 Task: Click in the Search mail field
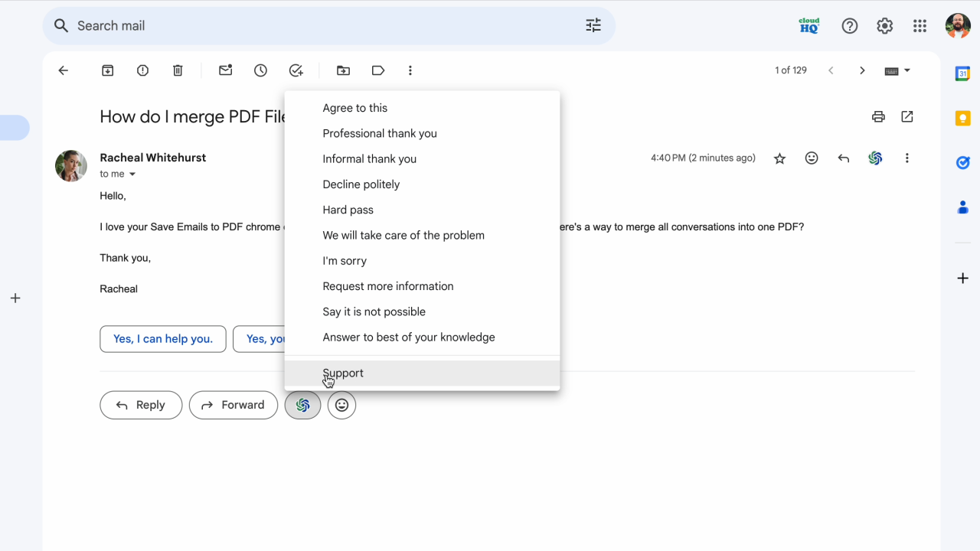click(x=230, y=25)
